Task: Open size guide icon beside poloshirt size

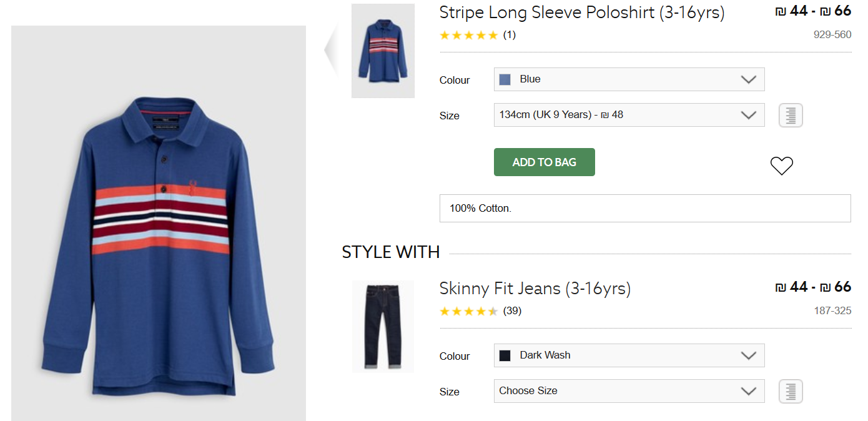Action: (791, 116)
